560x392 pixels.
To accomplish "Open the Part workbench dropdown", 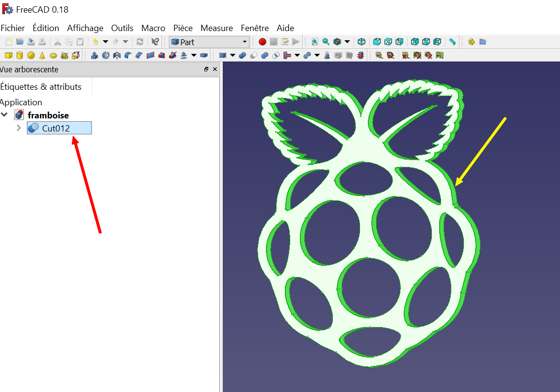I will point(209,42).
